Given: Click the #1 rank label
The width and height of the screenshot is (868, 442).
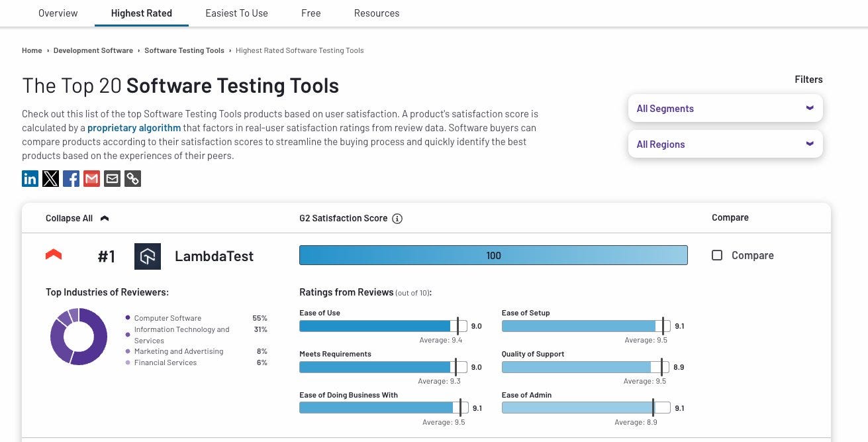Looking at the screenshot, I should coord(107,256).
